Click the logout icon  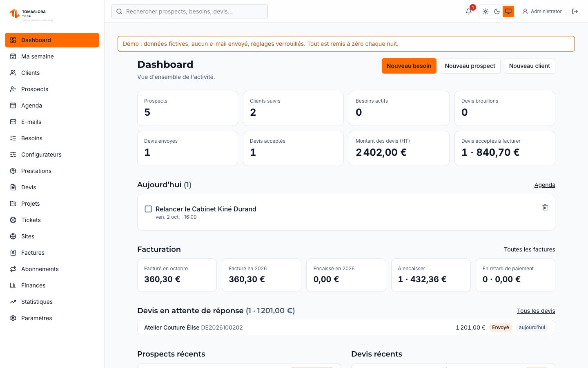575,11
